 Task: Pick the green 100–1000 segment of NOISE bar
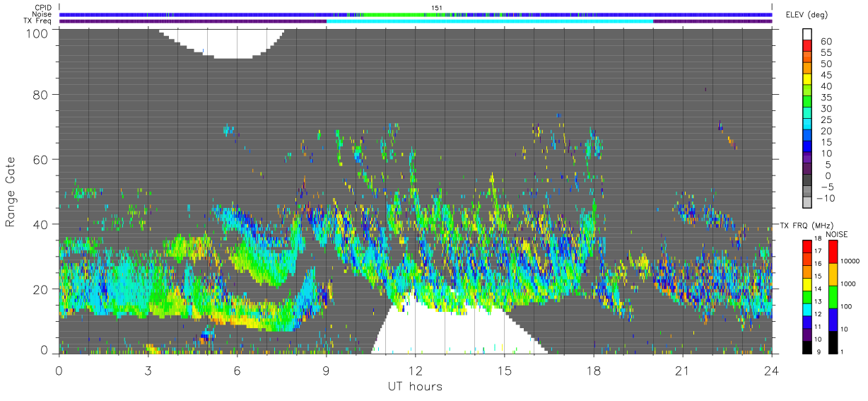pyautogui.click(x=833, y=296)
